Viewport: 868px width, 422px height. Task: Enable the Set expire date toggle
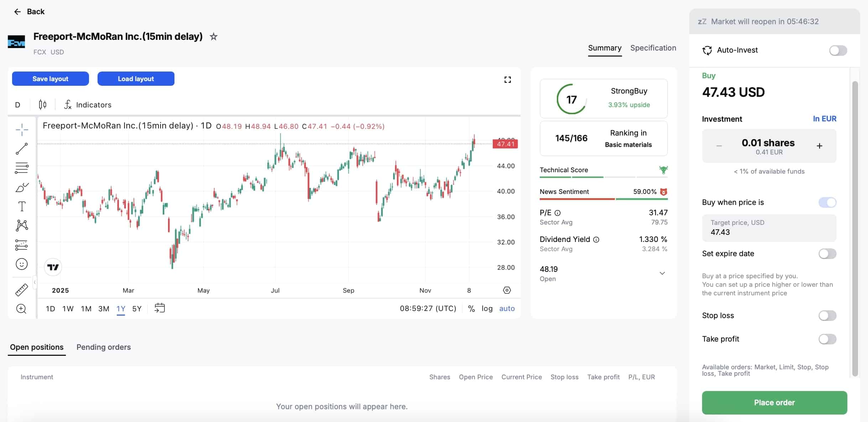click(x=827, y=254)
